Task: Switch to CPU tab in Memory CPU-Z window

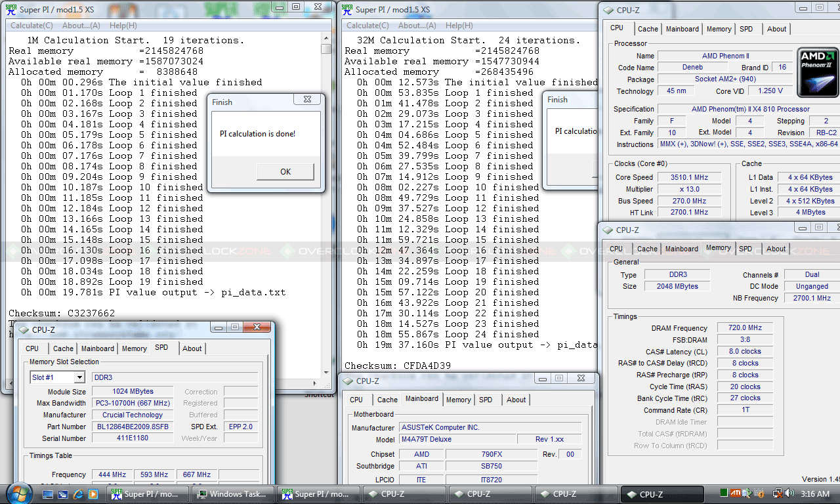Action: click(x=616, y=249)
